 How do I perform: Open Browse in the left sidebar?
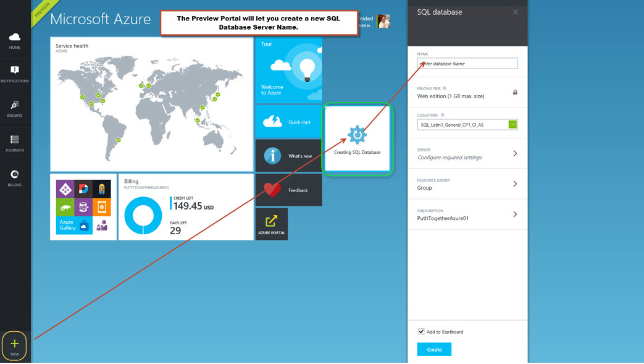point(15,109)
